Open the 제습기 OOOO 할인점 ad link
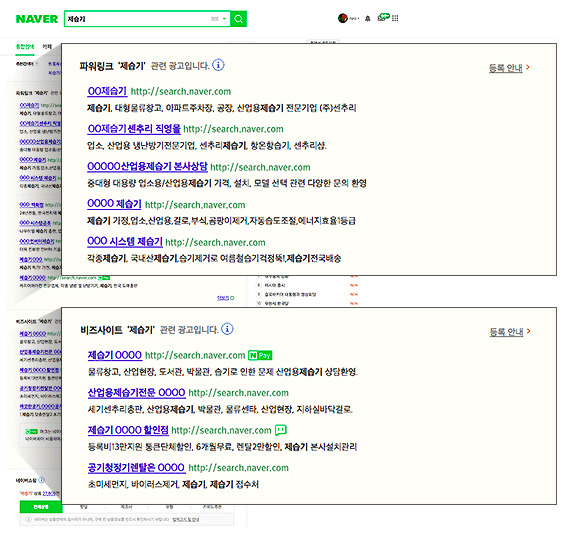The width and height of the screenshot is (570, 533). point(128,430)
